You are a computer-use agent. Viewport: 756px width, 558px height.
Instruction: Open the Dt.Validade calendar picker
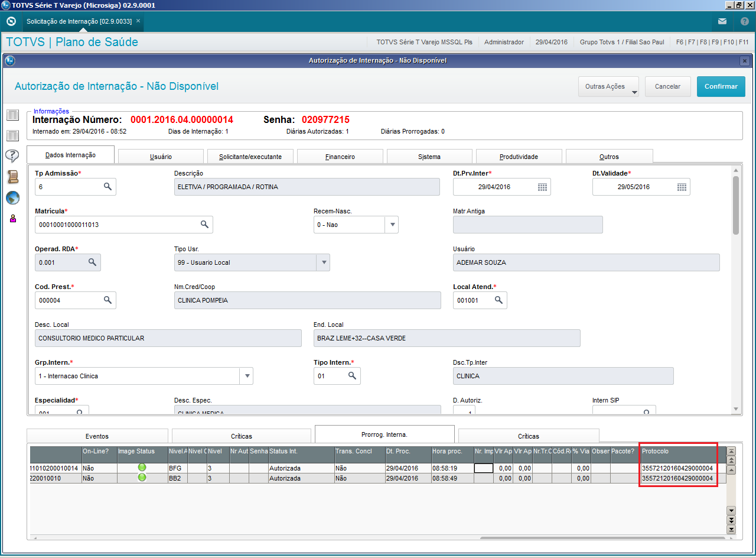(682, 187)
